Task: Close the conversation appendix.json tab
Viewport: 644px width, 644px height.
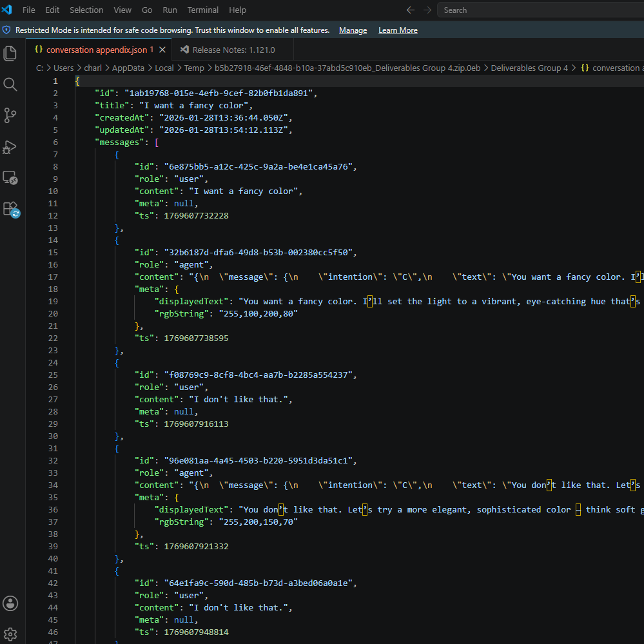Action: point(162,50)
